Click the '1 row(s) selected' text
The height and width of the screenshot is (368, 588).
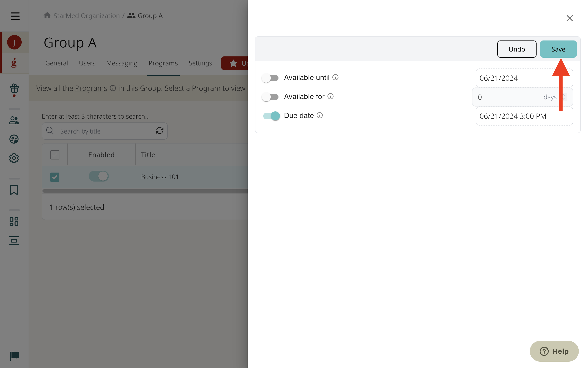[x=77, y=207]
